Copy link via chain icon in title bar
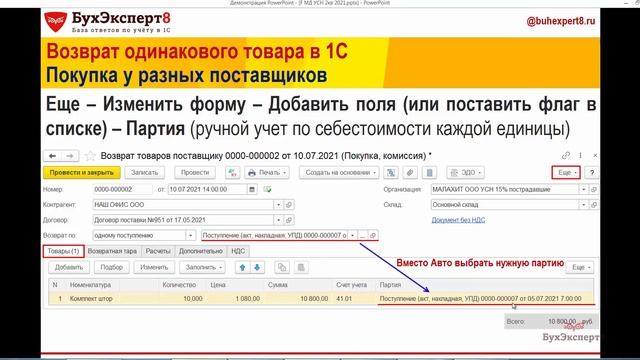The width and height of the screenshot is (640, 360). click(566, 156)
